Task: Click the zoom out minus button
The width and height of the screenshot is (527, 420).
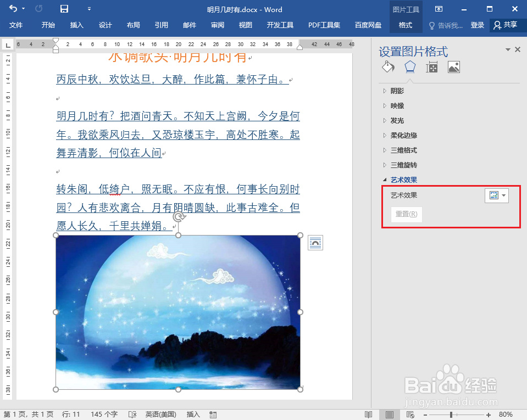Action: (x=425, y=415)
